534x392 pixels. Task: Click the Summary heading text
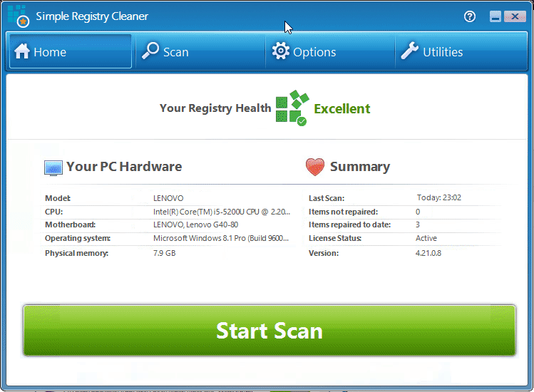tap(360, 167)
